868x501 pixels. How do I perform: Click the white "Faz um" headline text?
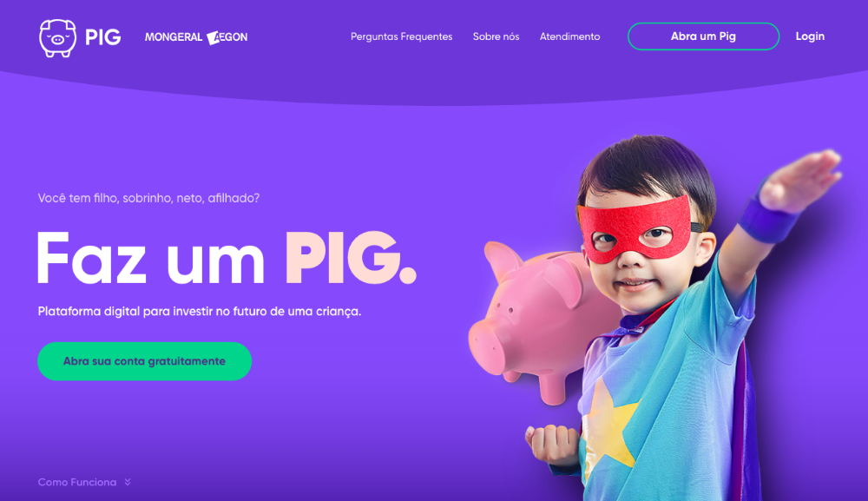click(x=151, y=258)
